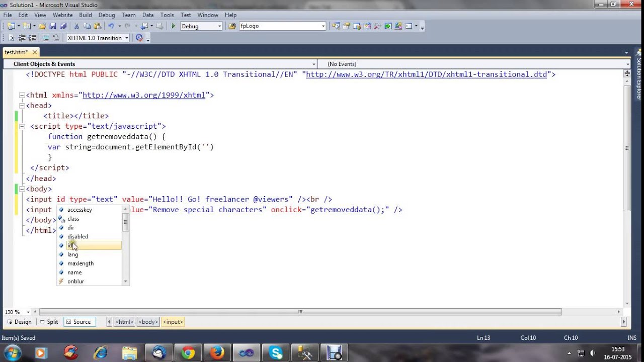Open the Edit menu
This screenshot has height=362, width=644.
click(x=23, y=15)
